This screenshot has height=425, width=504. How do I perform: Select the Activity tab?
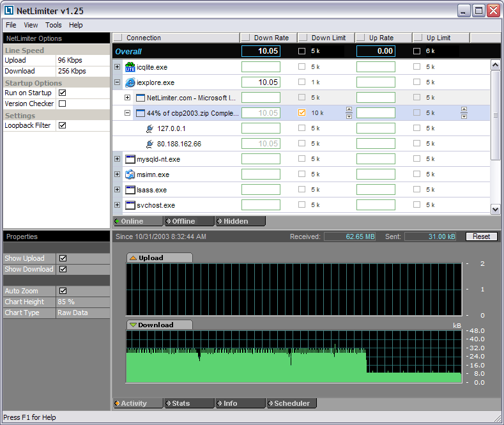138,403
